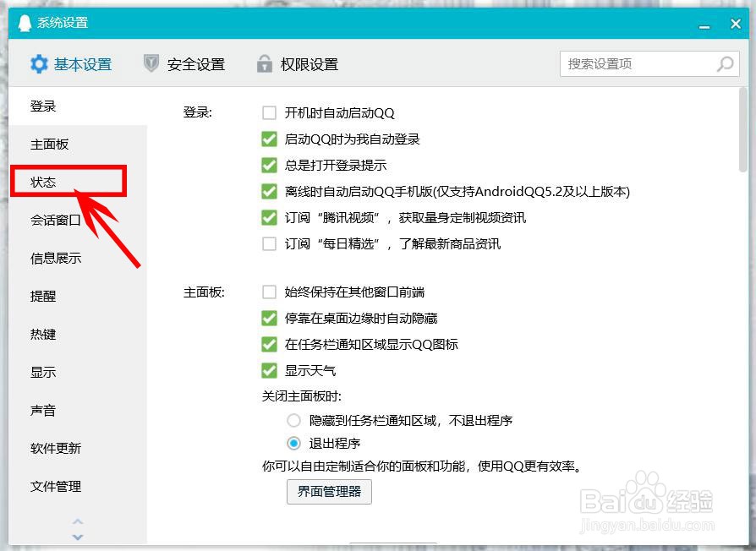
Task: Go to 提醒 in sidebar
Action: (x=78, y=297)
